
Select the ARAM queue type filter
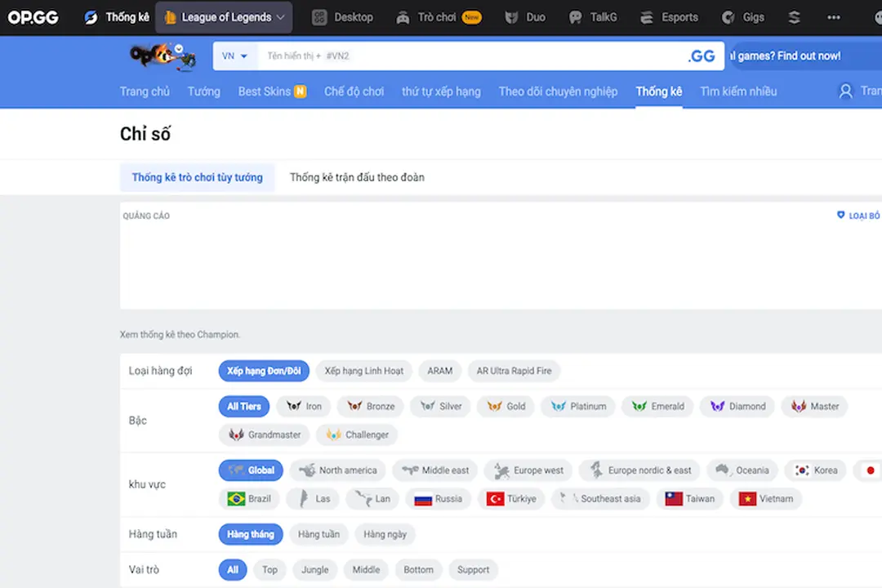click(x=439, y=371)
